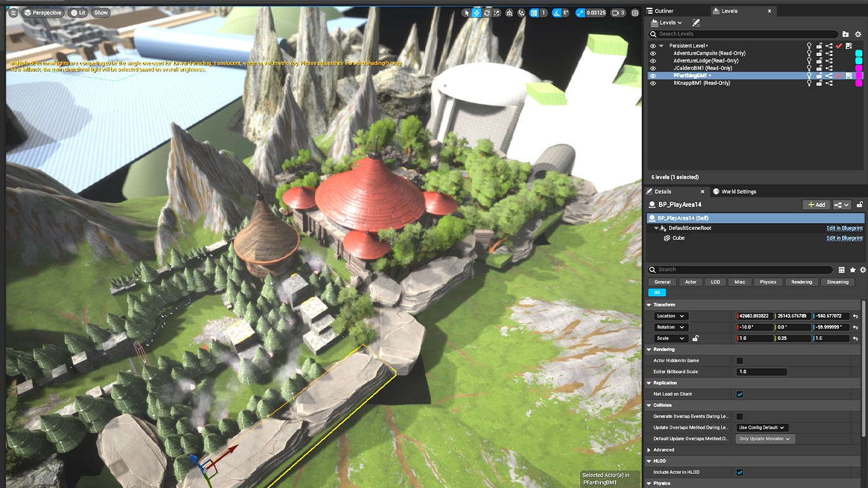Viewport: 868px width, 488px height.
Task: Enable Actor Hidden In Game checkbox
Action: (740, 361)
